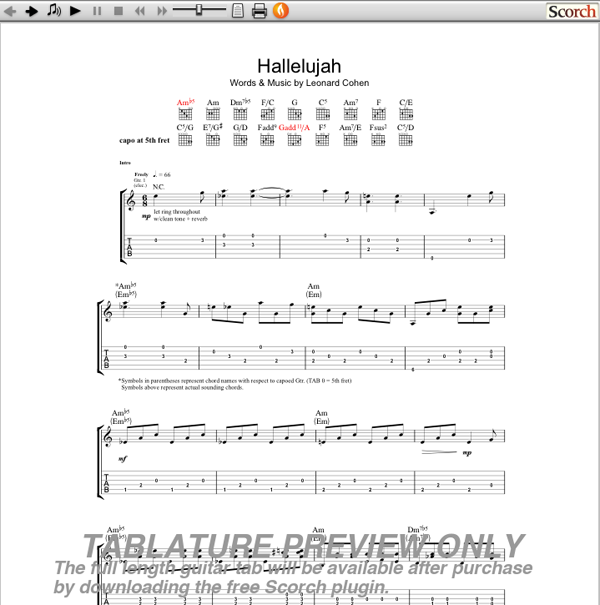Fast-forward the score playback

pyautogui.click(x=162, y=11)
